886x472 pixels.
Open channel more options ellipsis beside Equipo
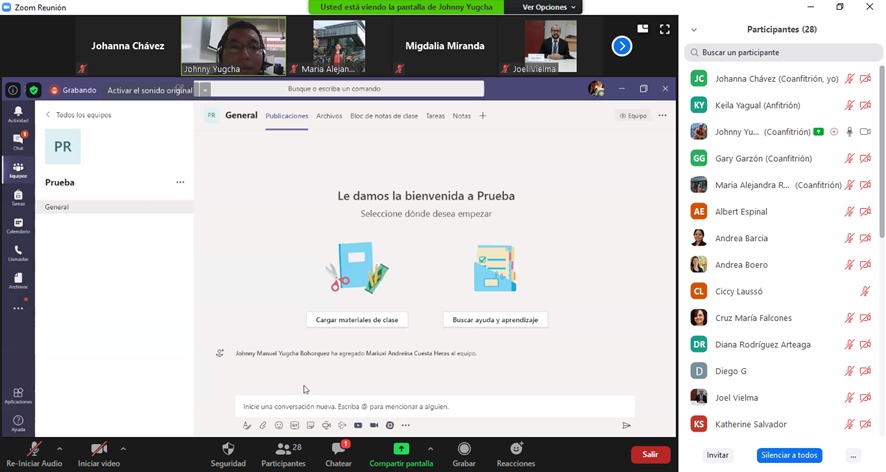[662, 115]
